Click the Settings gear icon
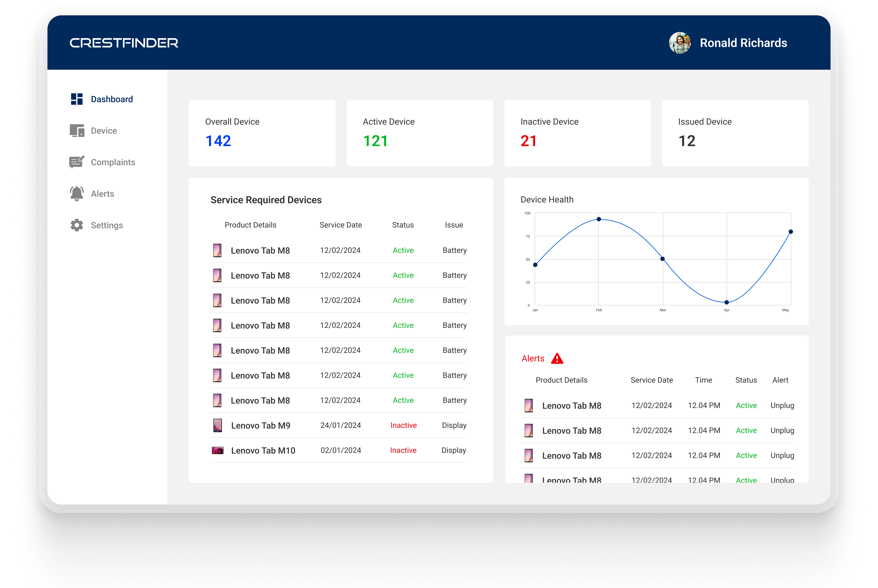878x588 pixels. [x=77, y=225]
